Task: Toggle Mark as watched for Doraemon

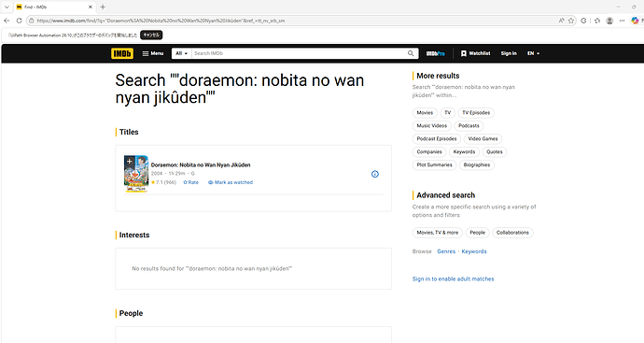Action: (x=231, y=182)
